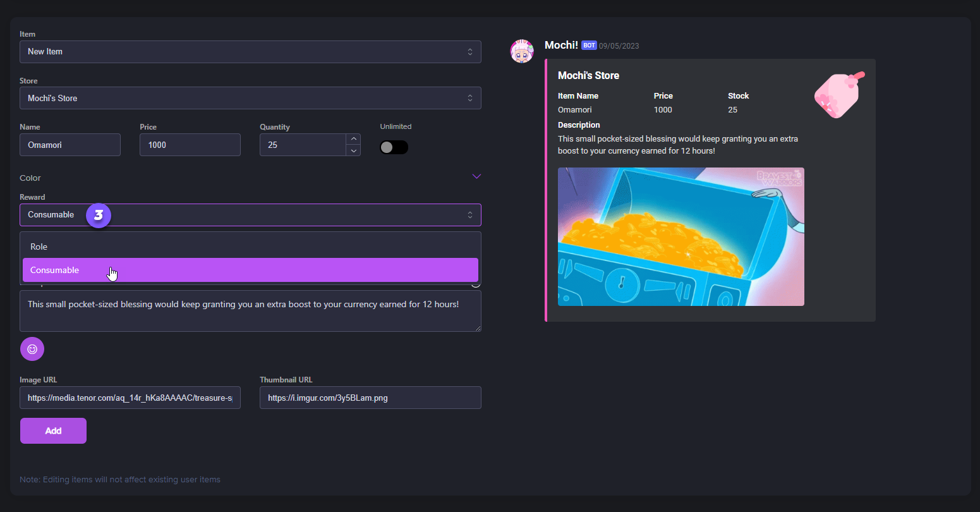980x512 pixels.
Task: Toggle the Unlimited quantity switch
Action: click(394, 147)
